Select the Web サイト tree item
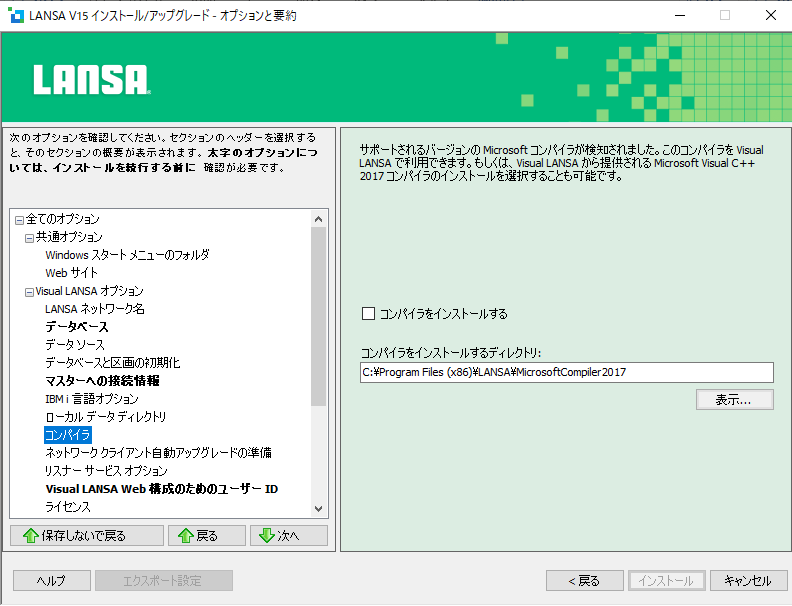 point(71,273)
